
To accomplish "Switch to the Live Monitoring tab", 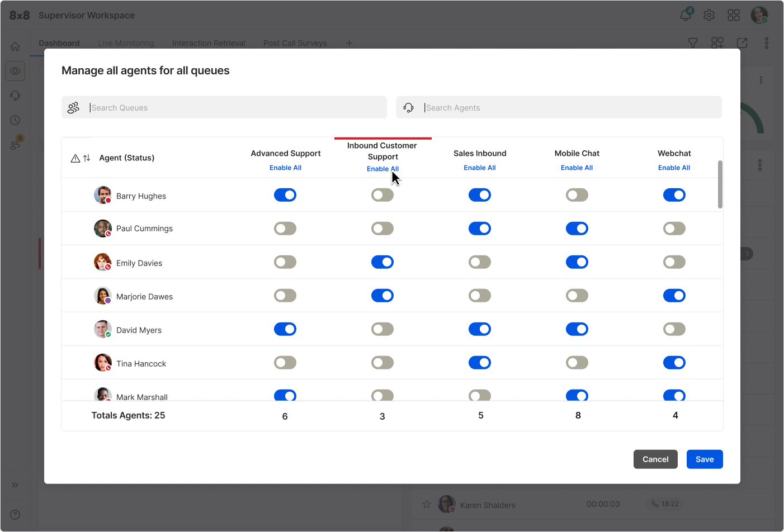I will point(126,43).
